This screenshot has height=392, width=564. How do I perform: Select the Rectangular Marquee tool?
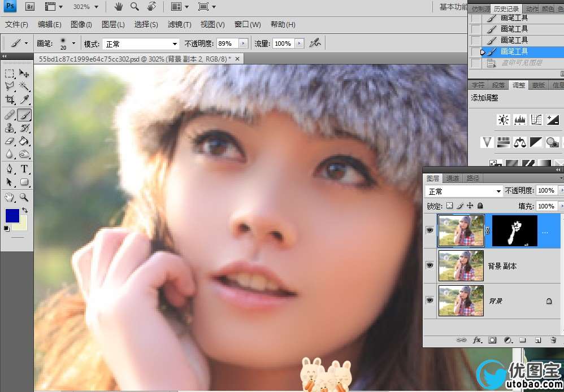[x=10, y=74]
